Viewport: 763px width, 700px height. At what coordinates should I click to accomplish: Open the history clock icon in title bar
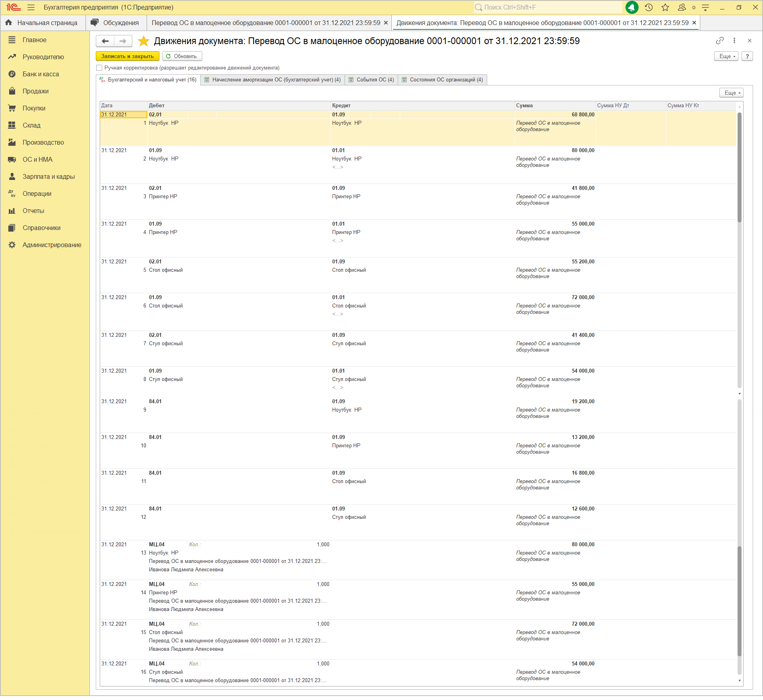[649, 7]
